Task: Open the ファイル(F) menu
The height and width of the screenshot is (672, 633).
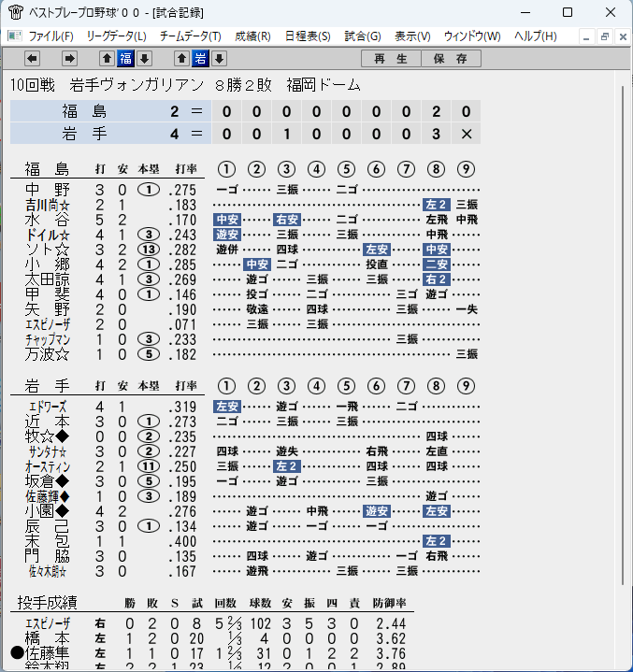Action: (50, 36)
